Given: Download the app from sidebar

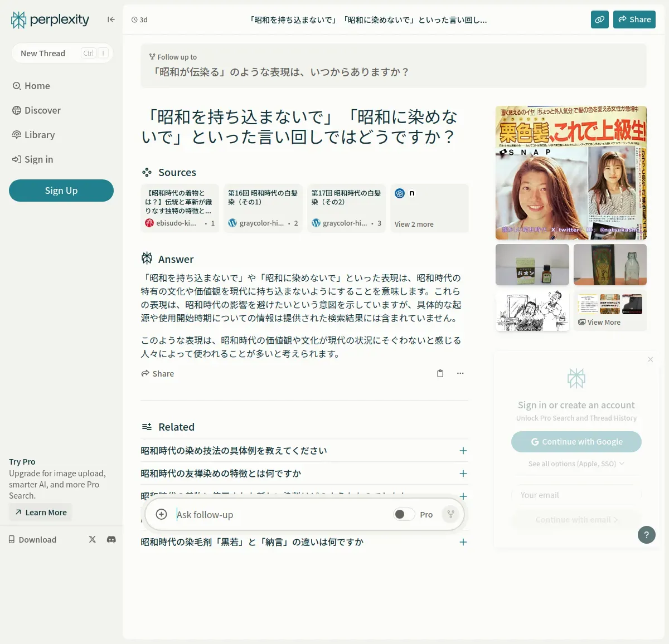Looking at the screenshot, I should 32,540.
